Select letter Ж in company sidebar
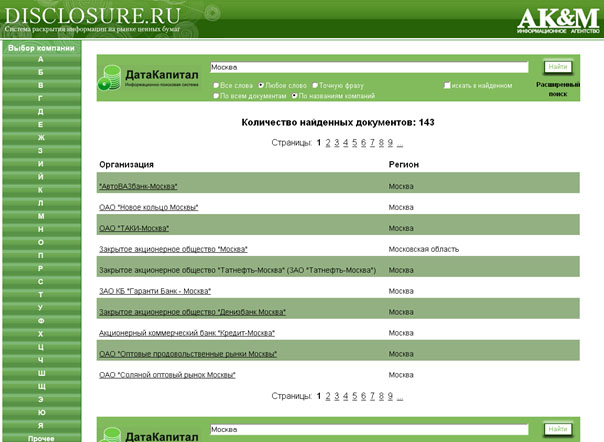Screen dimensions: 604x442 pos(41,138)
